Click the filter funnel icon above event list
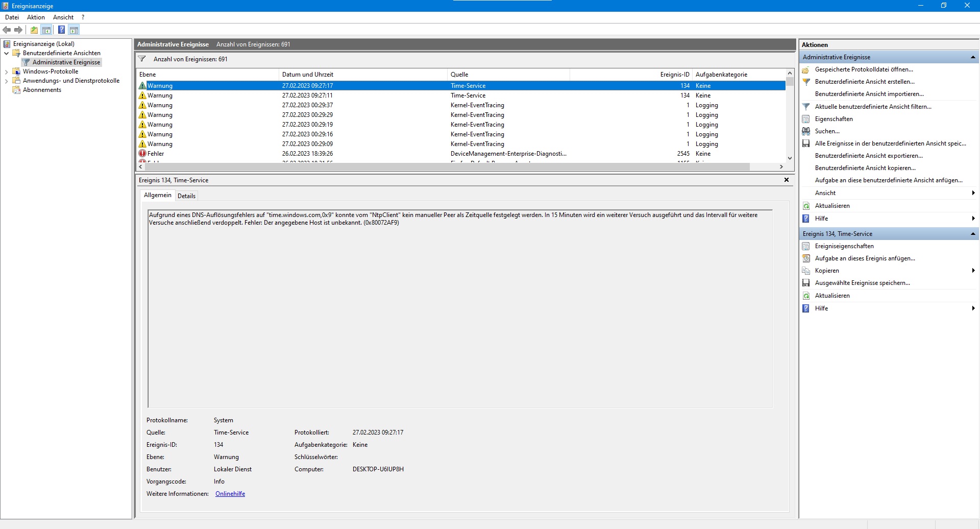Screen dimensions: 980x529 tap(142, 59)
